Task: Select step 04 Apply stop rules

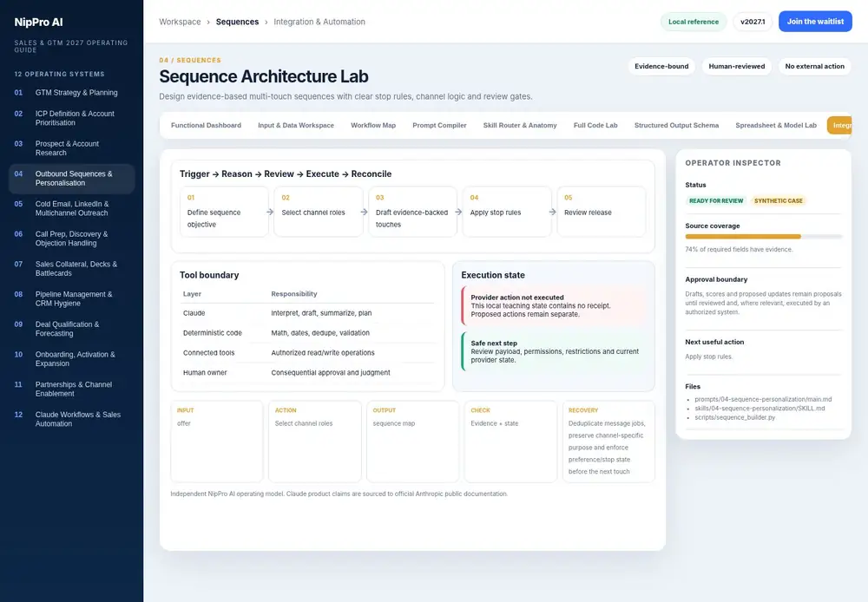Action: 507,212
